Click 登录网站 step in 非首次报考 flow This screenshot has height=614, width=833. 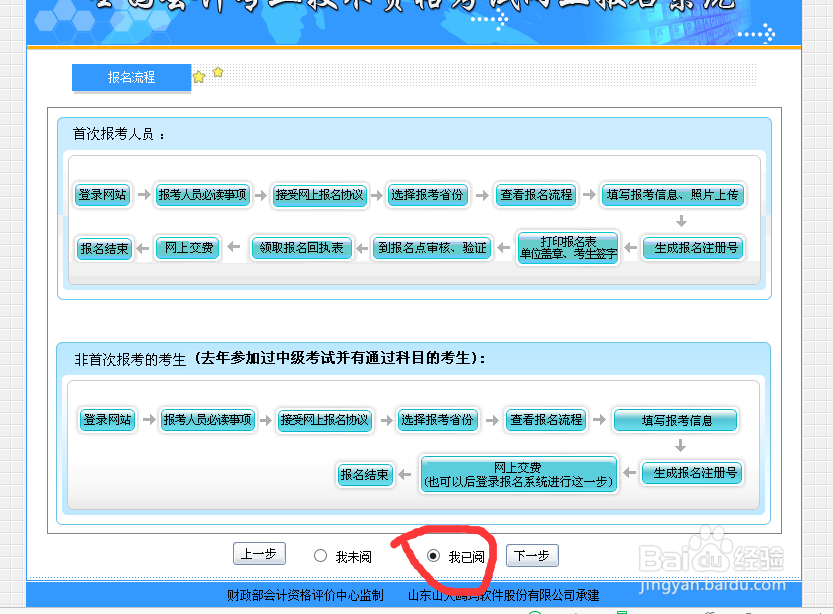(x=107, y=420)
